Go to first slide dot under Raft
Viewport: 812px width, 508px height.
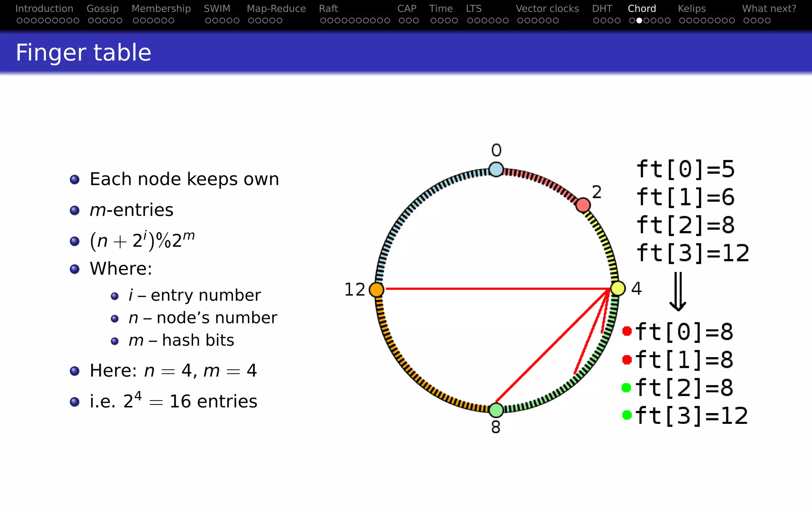(x=323, y=20)
